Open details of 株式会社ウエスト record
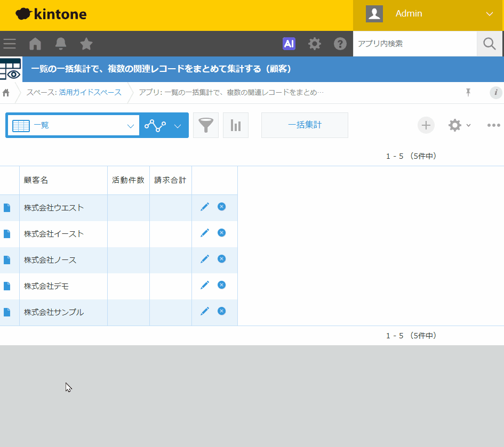504x447 pixels. point(7,208)
